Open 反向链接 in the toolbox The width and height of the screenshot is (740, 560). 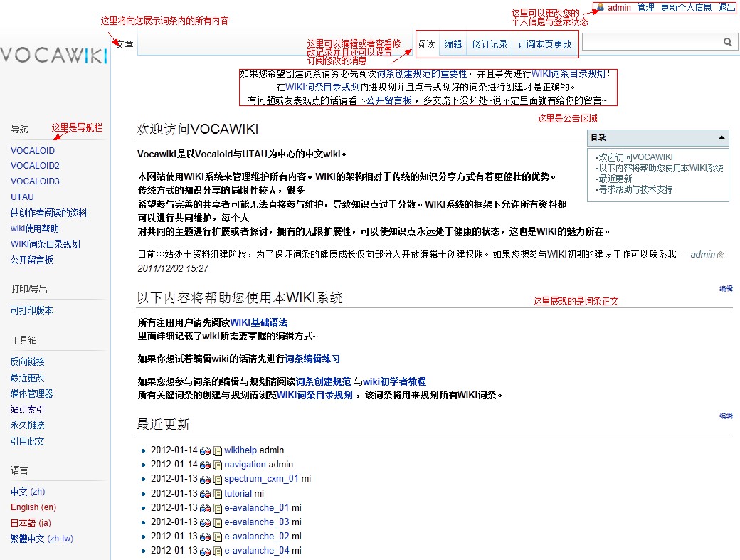click(x=27, y=362)
